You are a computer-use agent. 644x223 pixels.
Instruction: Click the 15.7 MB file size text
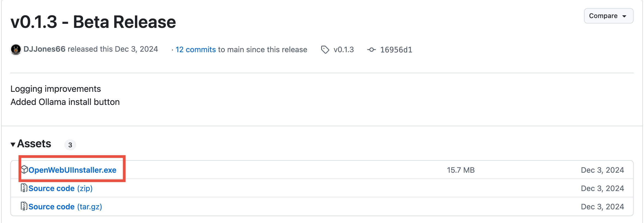[461, 170]
